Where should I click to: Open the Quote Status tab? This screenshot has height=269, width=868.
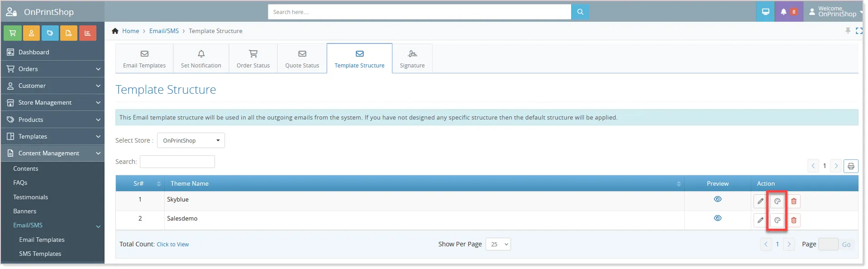302,59
